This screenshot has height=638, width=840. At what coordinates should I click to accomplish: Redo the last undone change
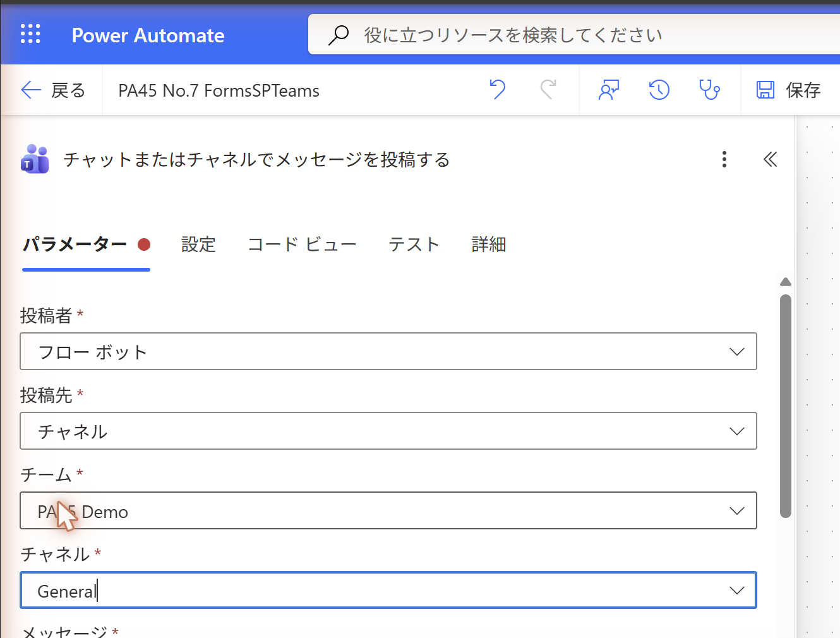[548, 90]
